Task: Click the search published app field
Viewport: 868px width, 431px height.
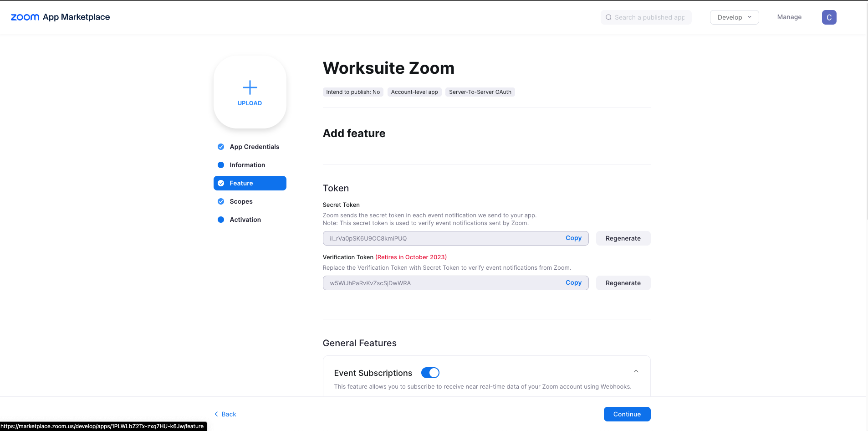Action: [x=646, y=17]
